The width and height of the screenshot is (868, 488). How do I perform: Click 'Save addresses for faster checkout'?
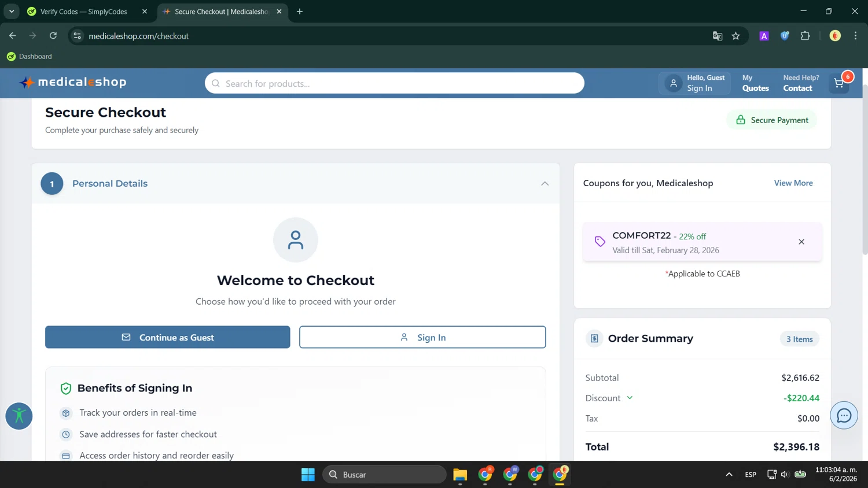tap(148, 434)
